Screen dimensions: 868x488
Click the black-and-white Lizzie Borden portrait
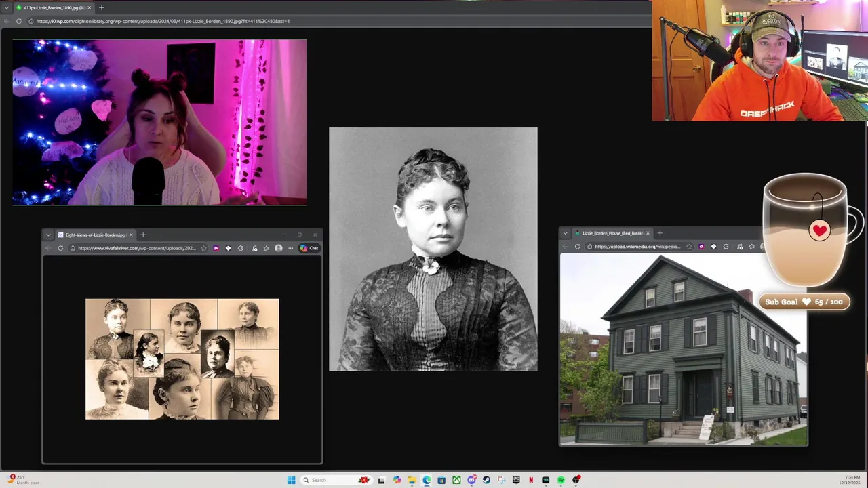pos(433,249)
